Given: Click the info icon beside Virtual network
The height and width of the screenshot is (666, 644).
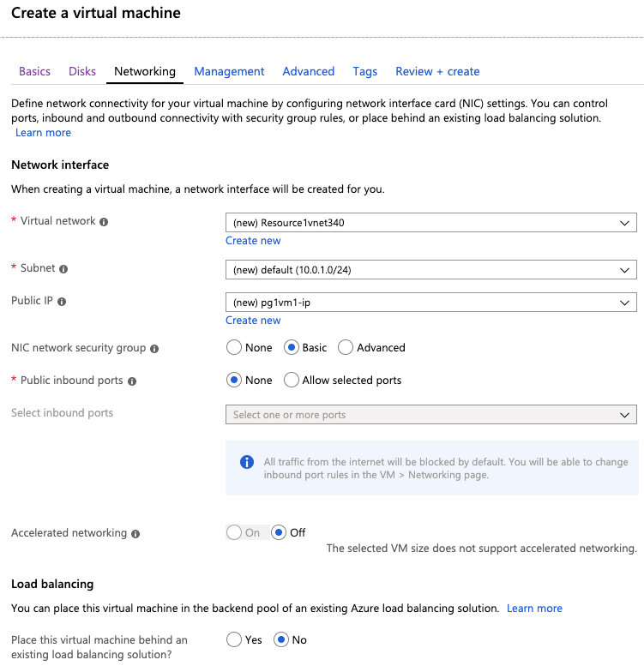Looking at the screenshot, I should (x=104, y=222).
